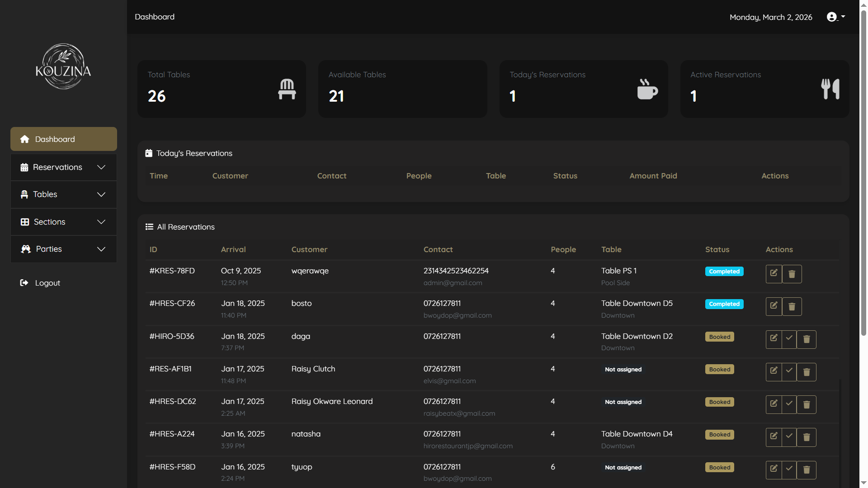This screenshot has width=868, height=488.
Task: Mark reservation #HIRO-5D36 as completed
Action: tap(789, 339)
